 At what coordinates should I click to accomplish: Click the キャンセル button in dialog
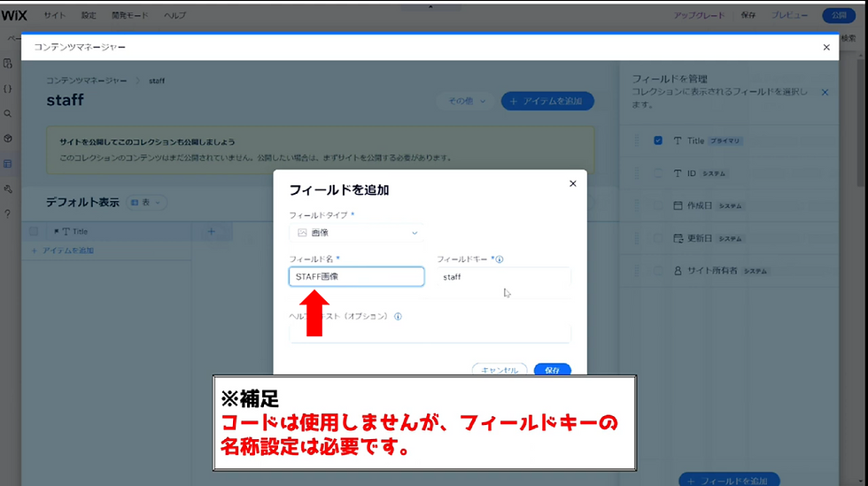coord(500,370)
